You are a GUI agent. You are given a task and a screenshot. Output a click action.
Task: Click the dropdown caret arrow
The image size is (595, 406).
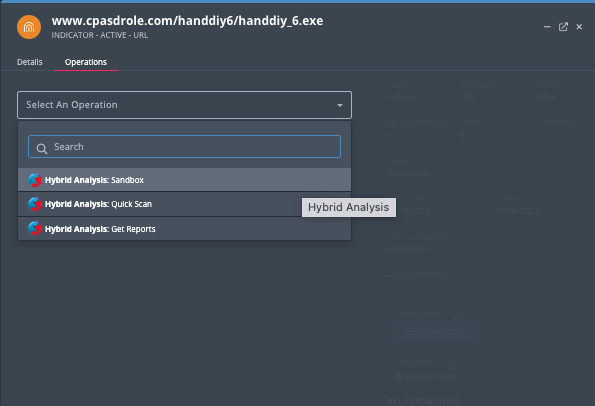340,105
